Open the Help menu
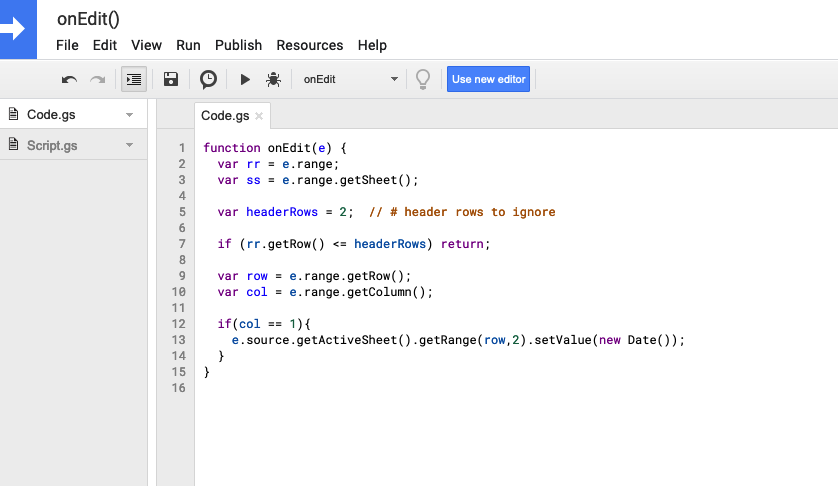838x486 pixels. [372, 45]
